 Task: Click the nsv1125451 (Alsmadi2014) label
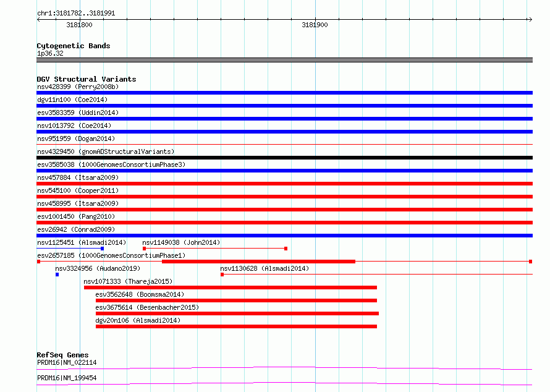pyautogui.click(x=82, y=242)
